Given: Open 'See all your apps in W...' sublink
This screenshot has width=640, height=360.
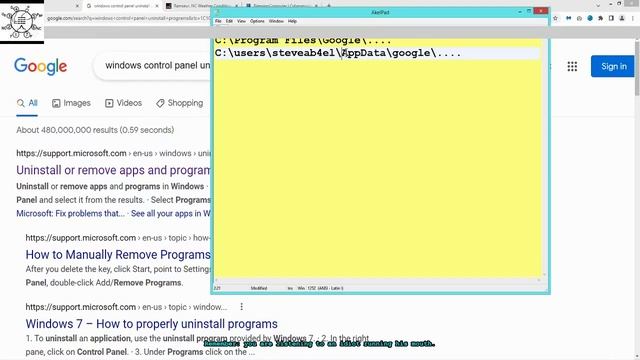Looking at the screenshot, I should [171, 213].
